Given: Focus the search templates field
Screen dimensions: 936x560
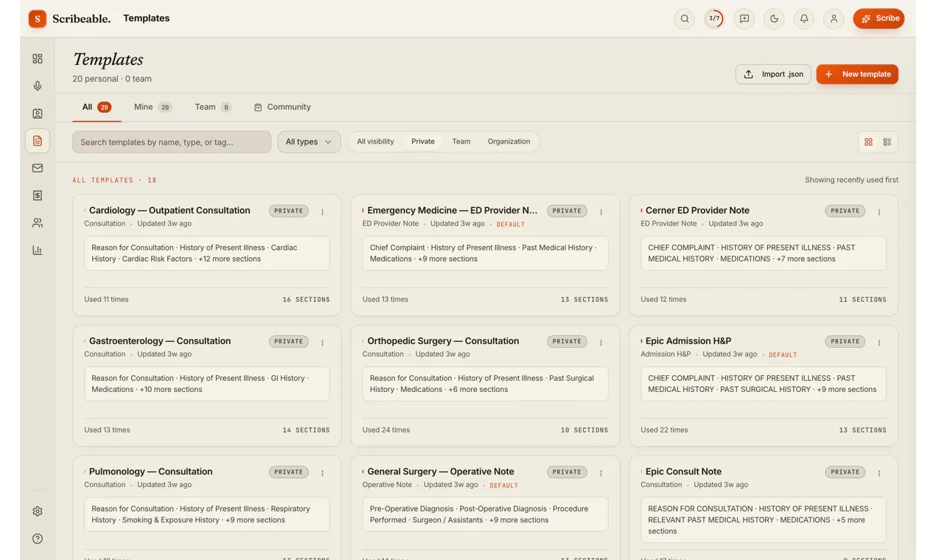Looking at the screenshot, I should coord(172,142).
